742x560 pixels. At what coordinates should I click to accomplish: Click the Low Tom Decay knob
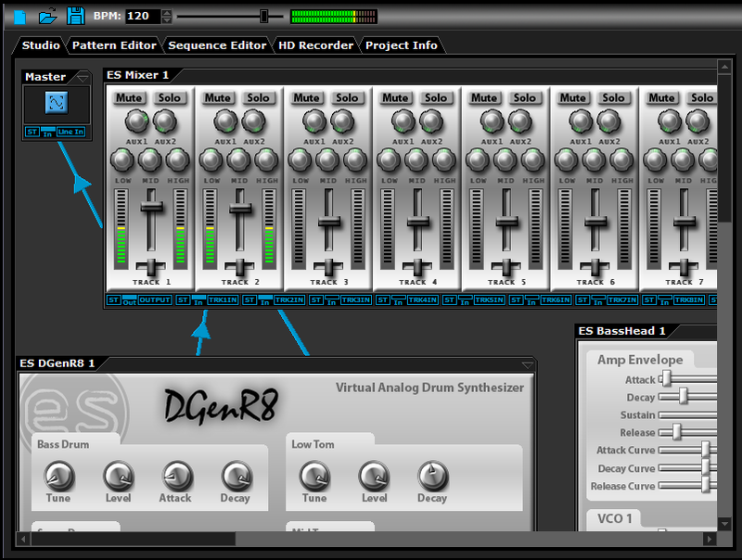pos(431,477)
